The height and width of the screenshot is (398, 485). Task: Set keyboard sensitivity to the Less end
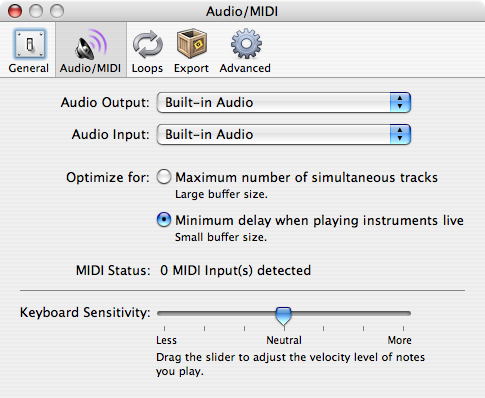[164, 313]
